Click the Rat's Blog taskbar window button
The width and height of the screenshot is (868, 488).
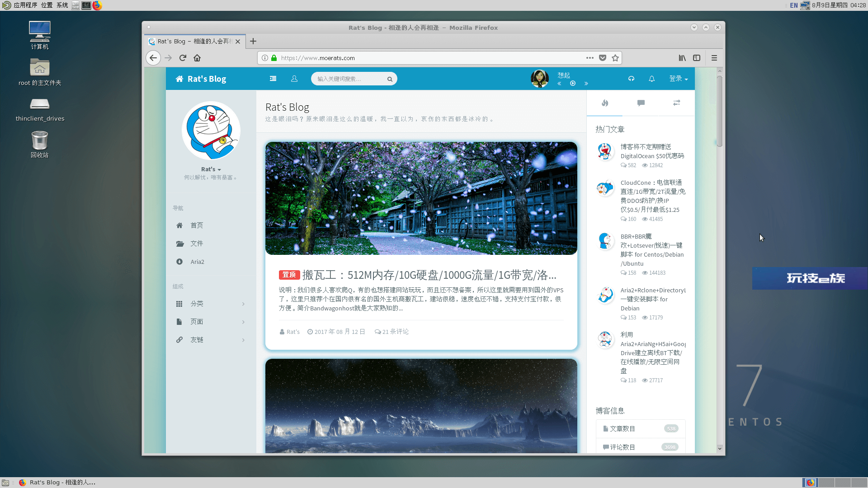(57, 482)
